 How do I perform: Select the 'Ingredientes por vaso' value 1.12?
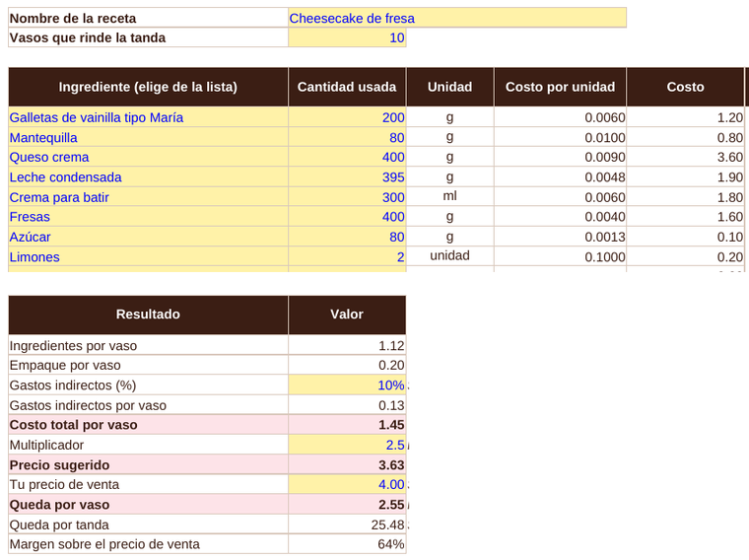tap(347, 345)
